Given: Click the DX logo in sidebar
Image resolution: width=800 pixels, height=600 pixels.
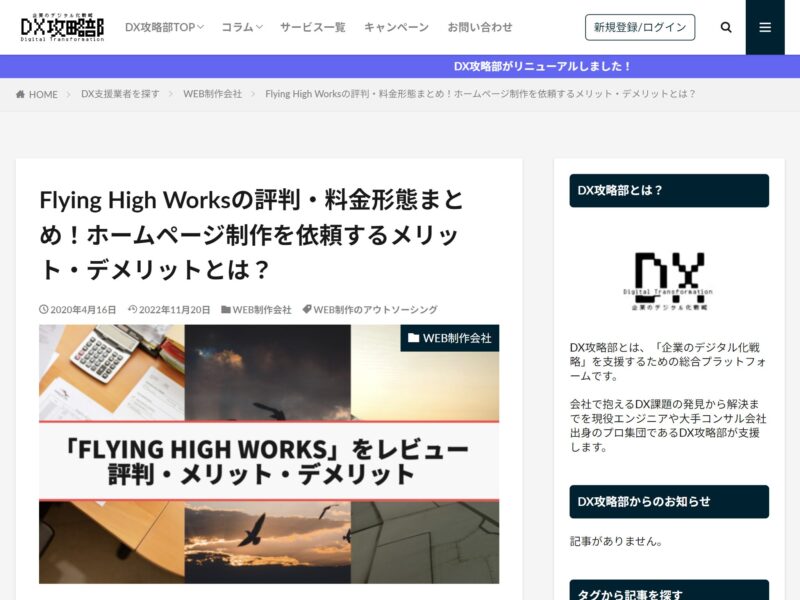Looking at the screenshot, I should click(x=668, y=281).
